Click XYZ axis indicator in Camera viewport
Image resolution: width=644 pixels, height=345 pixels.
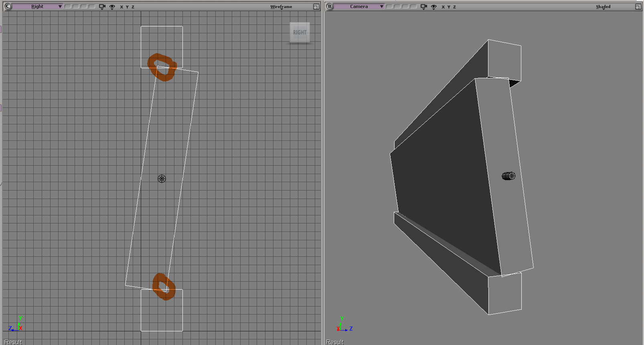345,324
